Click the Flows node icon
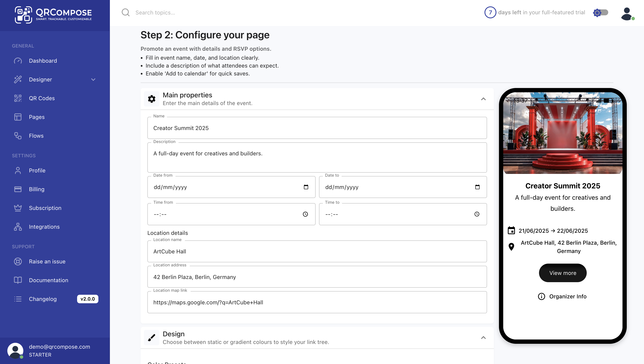This screenshot has width=644, height=364. click(x=18, y=136)
